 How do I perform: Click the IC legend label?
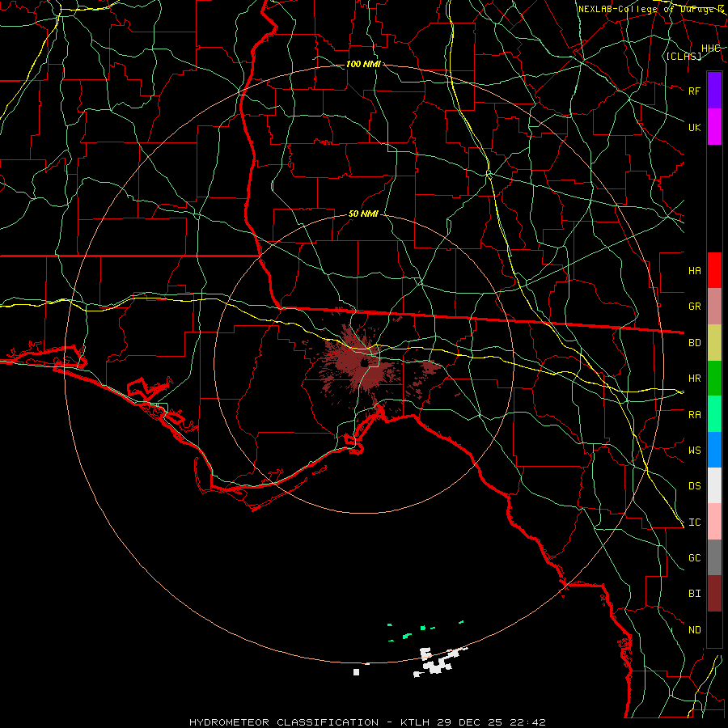point(695,523)
